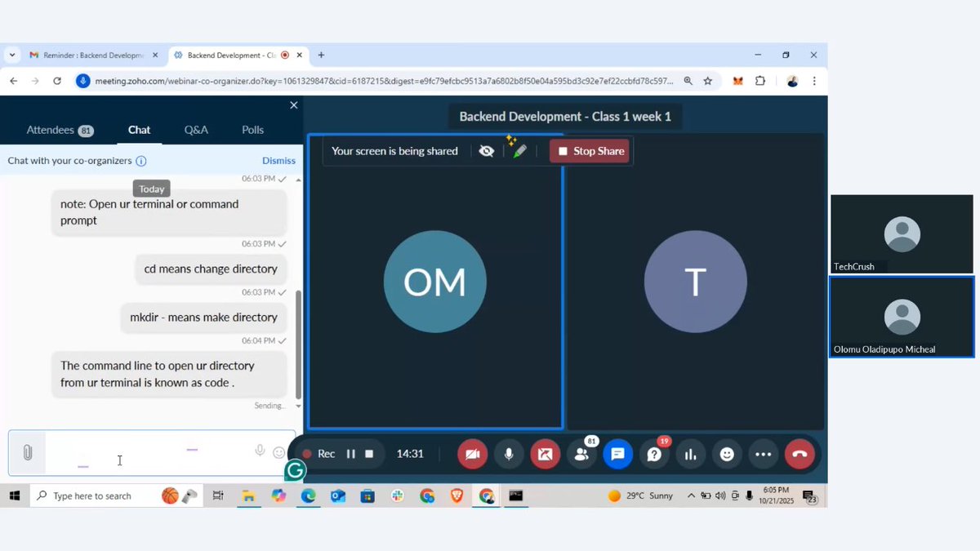The image size is (980, 551).
Task: Click the Grammarly icon below chat box
Action: pyautogui.click(x=295, y=469)
